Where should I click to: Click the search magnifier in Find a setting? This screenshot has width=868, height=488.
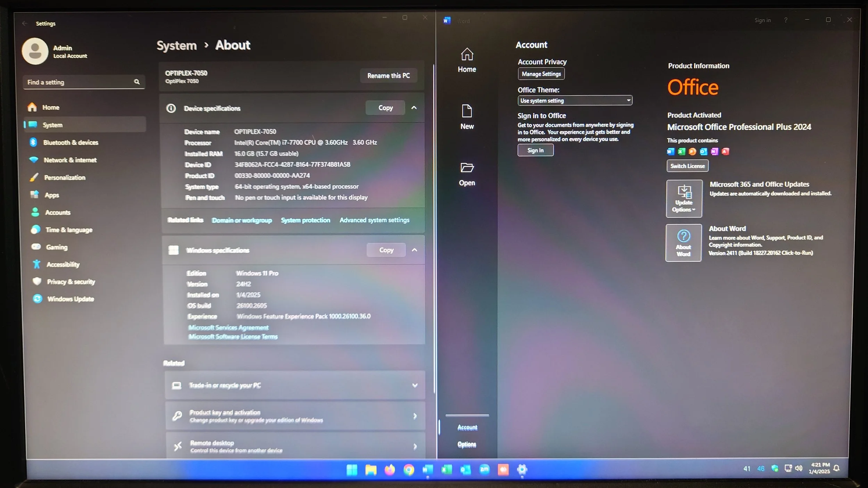click(x=137, y=82)
